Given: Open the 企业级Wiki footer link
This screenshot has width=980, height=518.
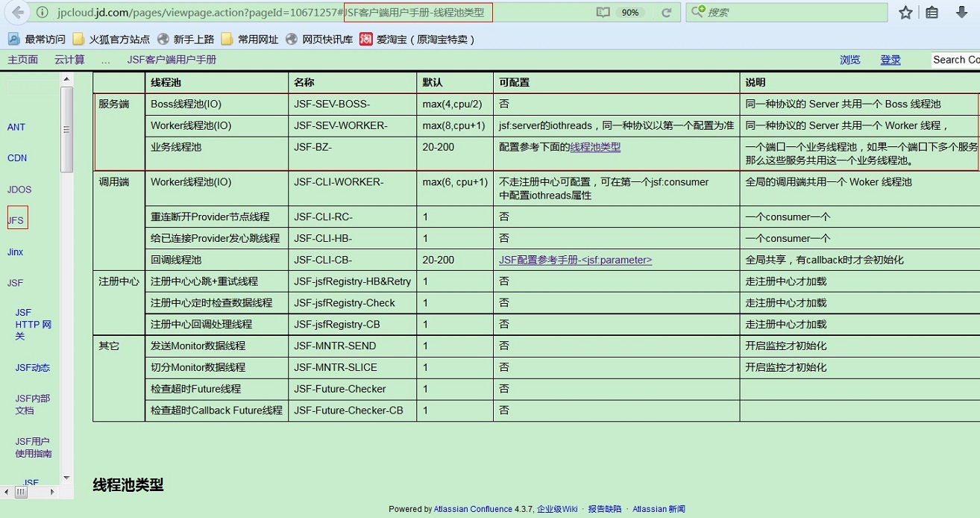Looking at the screenshot, I should coord(557,509).
